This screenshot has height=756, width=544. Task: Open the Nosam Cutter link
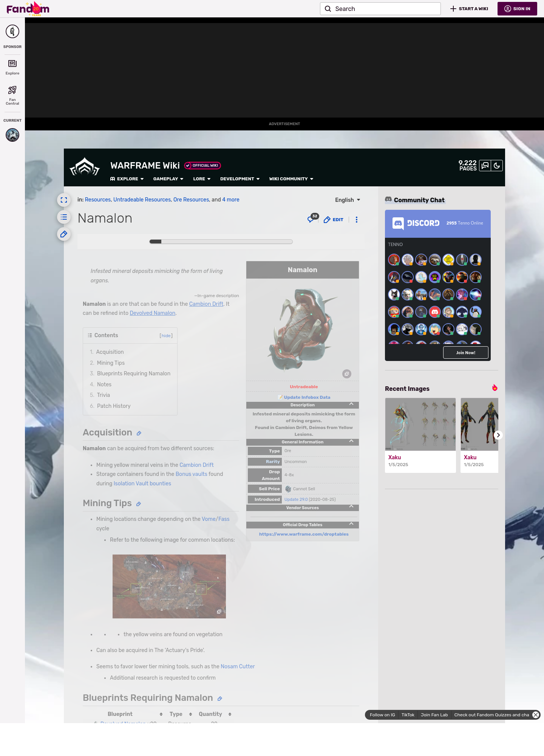coord(238,666)
